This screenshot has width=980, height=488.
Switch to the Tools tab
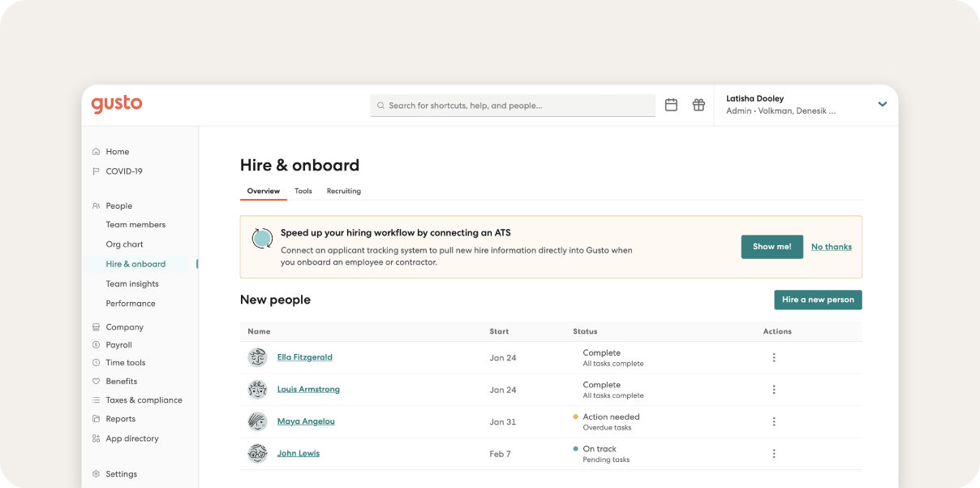pos(303,192)
